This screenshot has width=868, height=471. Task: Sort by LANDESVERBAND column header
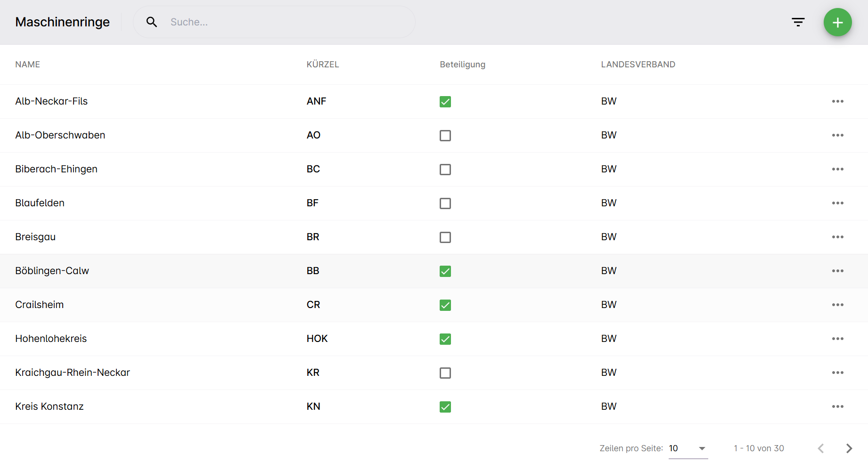[638, 65]
